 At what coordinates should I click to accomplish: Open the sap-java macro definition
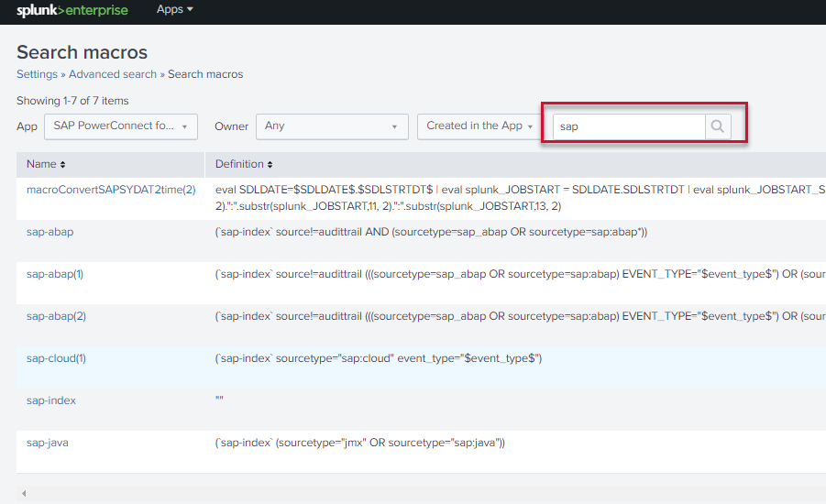tap(47, 443)
